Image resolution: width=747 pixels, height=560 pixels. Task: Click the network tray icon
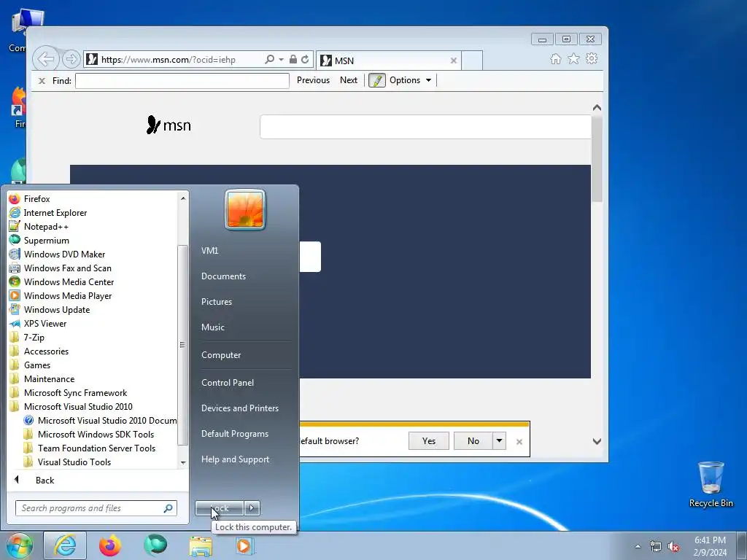[x=656, y=547]
